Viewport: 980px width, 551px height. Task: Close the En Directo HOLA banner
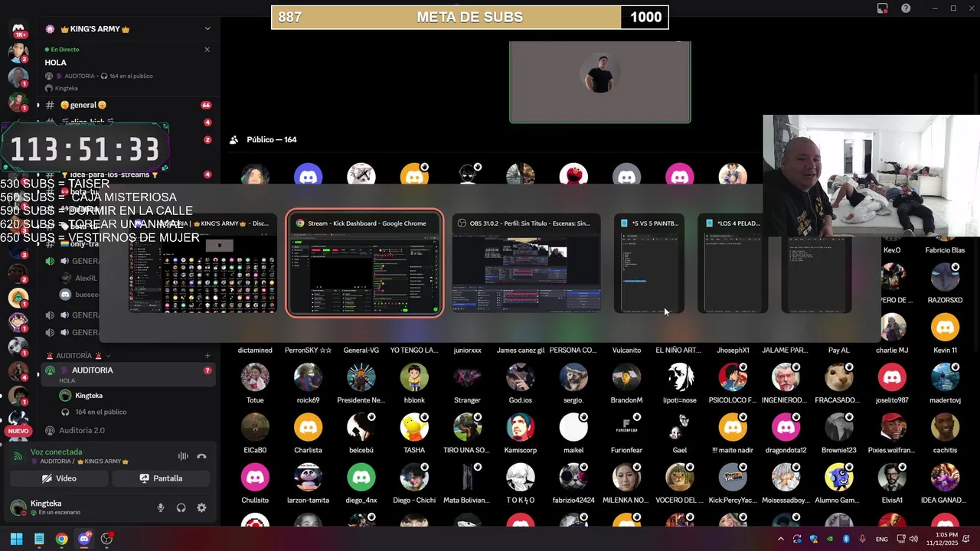pos(207,49)
